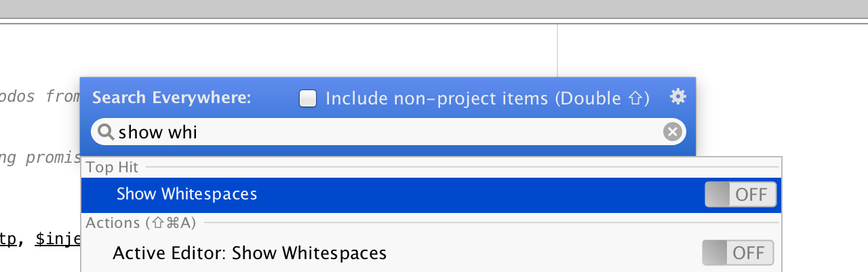Clear the search text with the X icon
The image size is (868, 272).
pos(672,132)
